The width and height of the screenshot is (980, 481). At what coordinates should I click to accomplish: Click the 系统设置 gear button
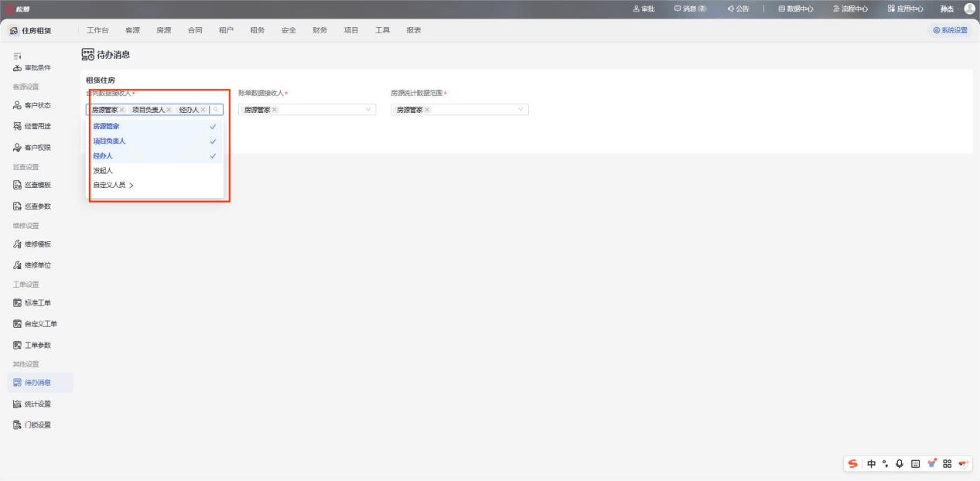[951, 30]
